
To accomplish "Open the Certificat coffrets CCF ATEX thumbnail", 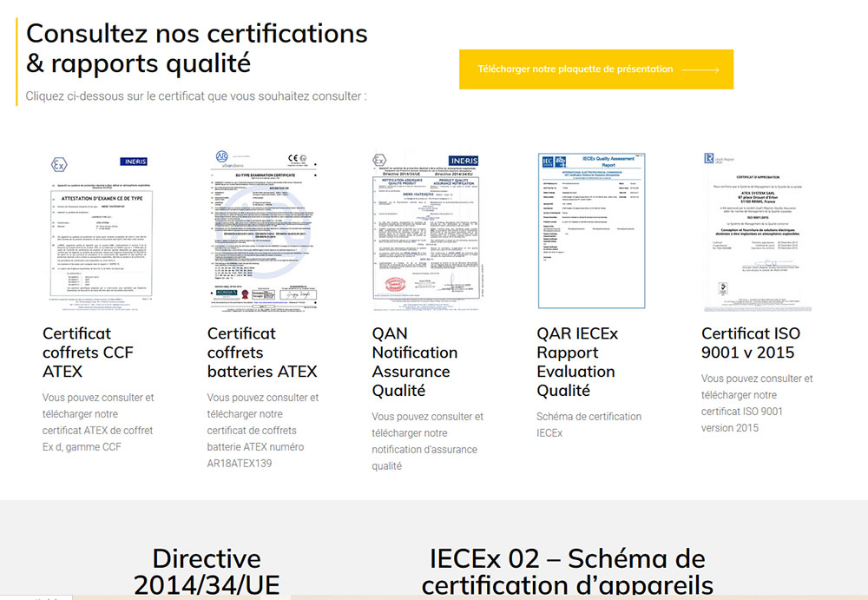I will (x=100, y=231).
